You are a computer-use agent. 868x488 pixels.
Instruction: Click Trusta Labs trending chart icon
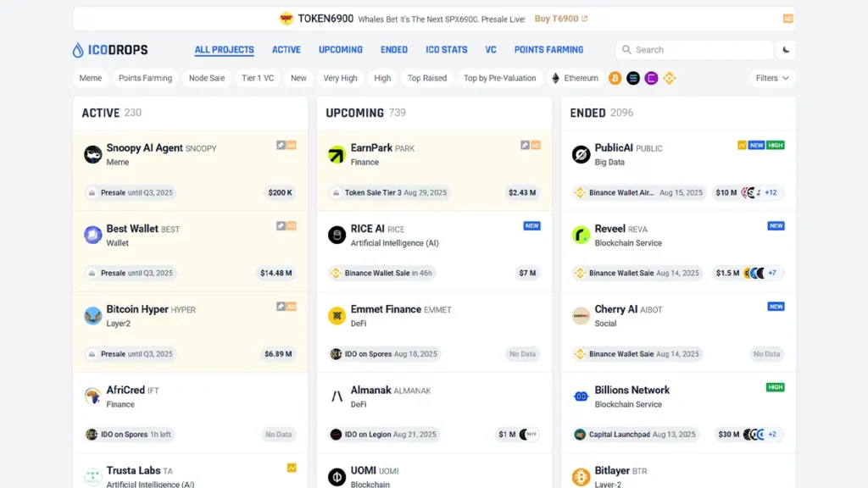[292, 468]
